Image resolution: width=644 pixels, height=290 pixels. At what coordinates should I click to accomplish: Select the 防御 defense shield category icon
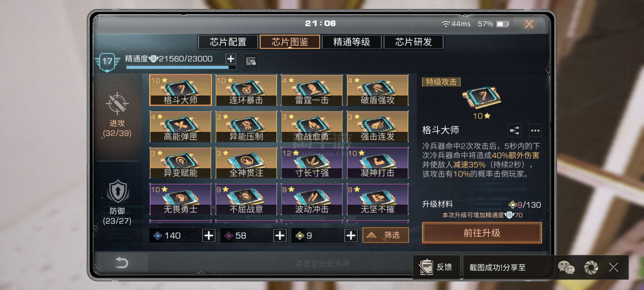pos(118,191)
